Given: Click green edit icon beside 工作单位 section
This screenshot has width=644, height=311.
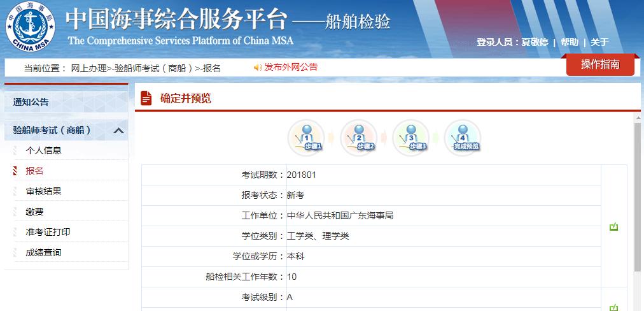Looking at the screenshot, I should pyautogui.click(x=613, y=226).
